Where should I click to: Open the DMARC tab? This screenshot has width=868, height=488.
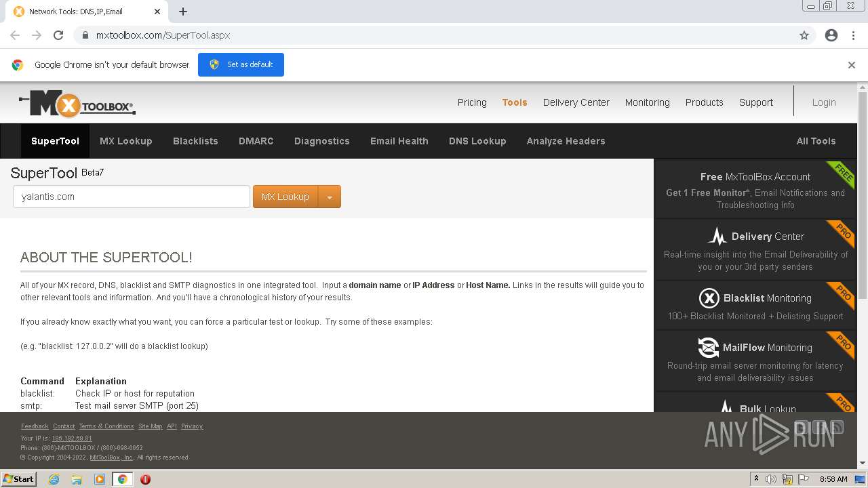click(256, 141)
